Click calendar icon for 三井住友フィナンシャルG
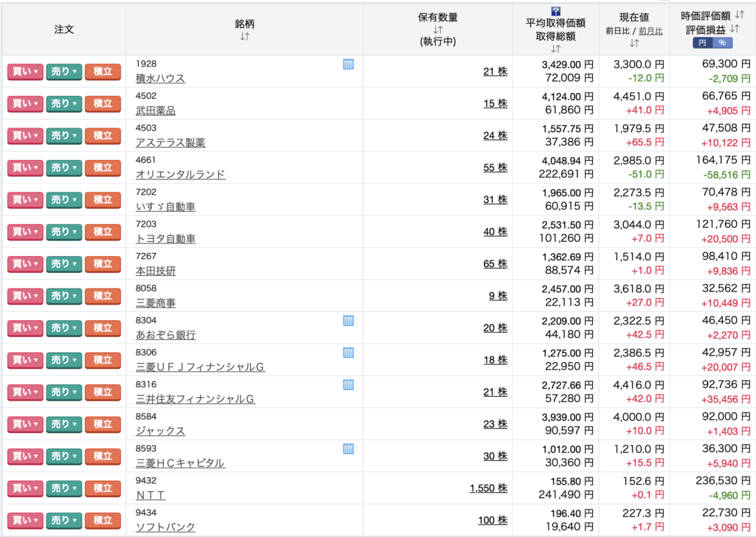The height and width of the screenshot is (537, 756). (x=348, y=385)
